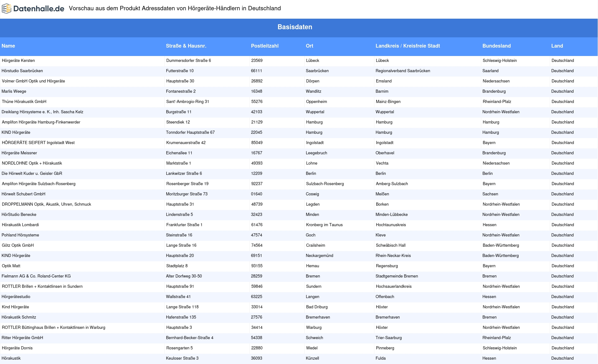Screen dimensions: 598x364
Task: Click Hörgeräte Meissner name
Action: pyautogui.click(x=19, y=153)
